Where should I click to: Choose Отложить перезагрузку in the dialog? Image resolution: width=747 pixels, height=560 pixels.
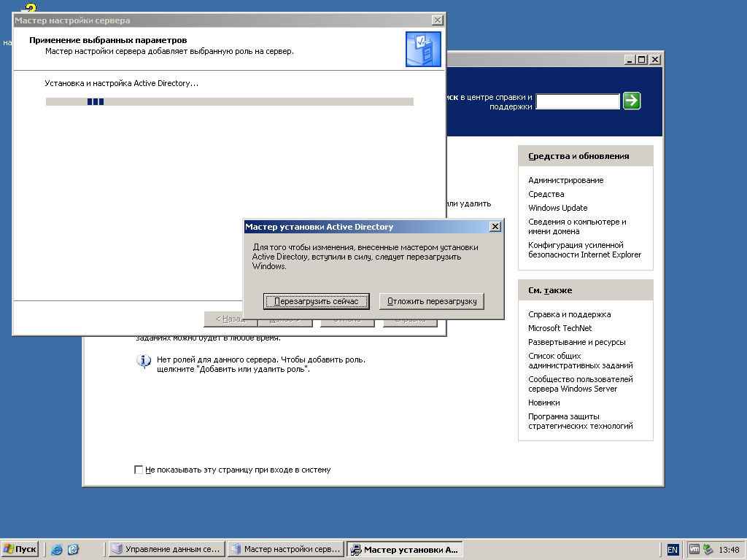click(432, 301)
